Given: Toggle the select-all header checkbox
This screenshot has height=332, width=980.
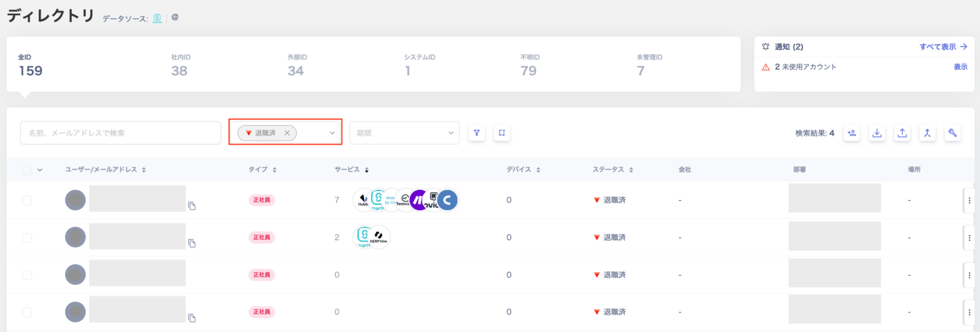Looking at the screenshot, I should pos(27,170).
